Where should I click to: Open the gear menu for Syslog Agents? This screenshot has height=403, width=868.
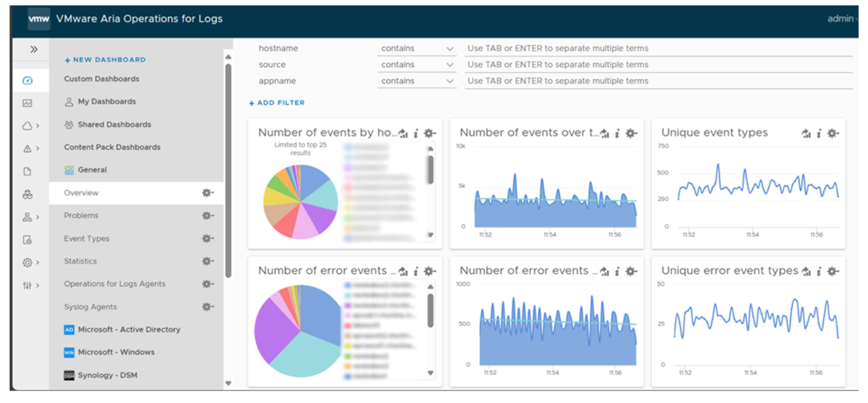point(208,307)
